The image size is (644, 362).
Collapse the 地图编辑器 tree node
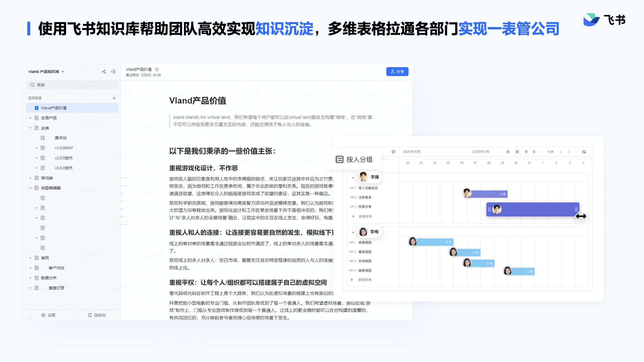pos(30,188)
